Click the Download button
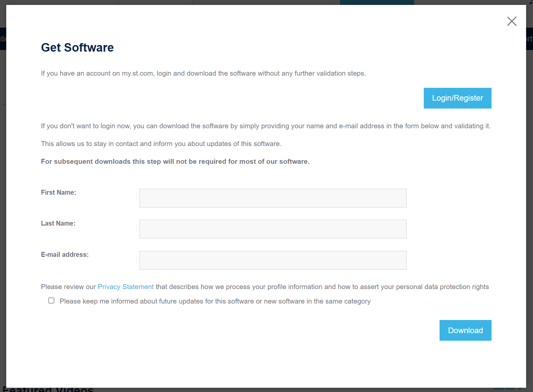533x392 pixels. click(x=465, y=330)
